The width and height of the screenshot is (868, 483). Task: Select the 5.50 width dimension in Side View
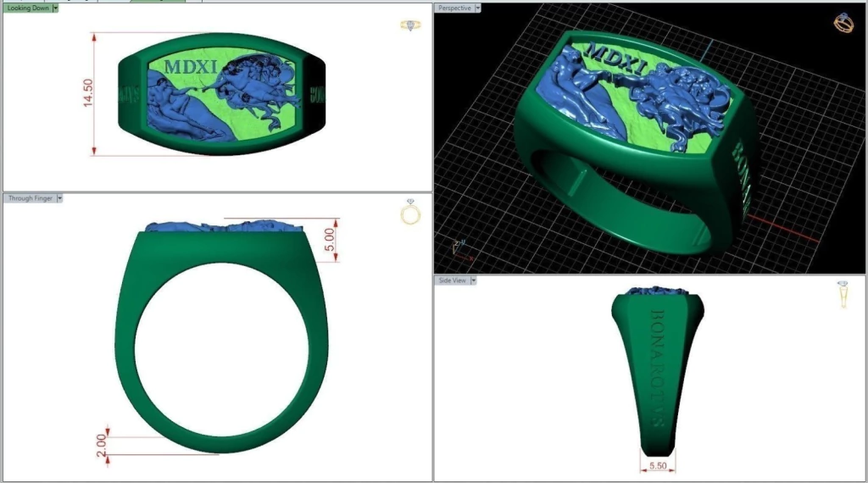point(657,466)
